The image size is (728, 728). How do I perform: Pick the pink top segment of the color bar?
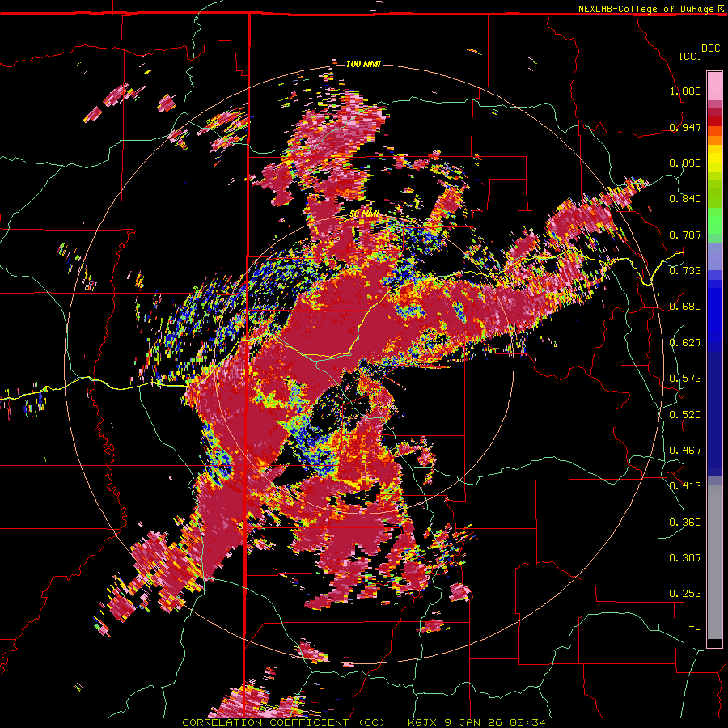pos(714,87)
